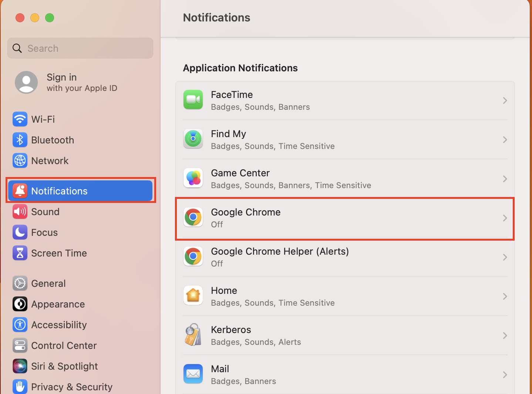Open Screen Time settings pane
532x394 pixels.
59,253
